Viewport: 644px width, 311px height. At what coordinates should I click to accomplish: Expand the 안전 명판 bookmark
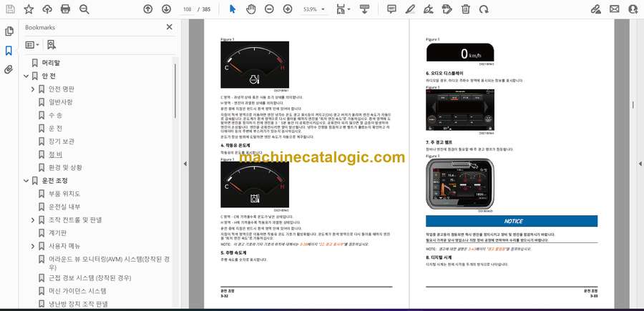tap(33, 89)
